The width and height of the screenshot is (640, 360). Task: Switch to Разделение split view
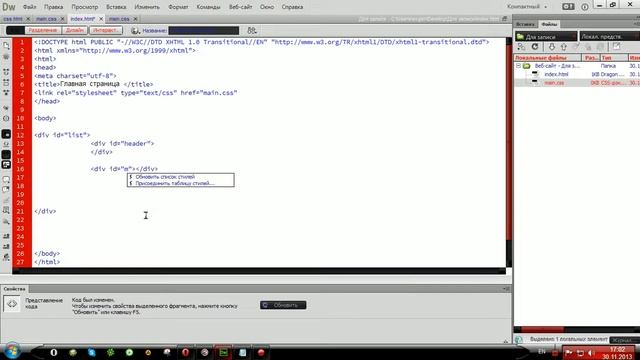(x=43, y=30)
